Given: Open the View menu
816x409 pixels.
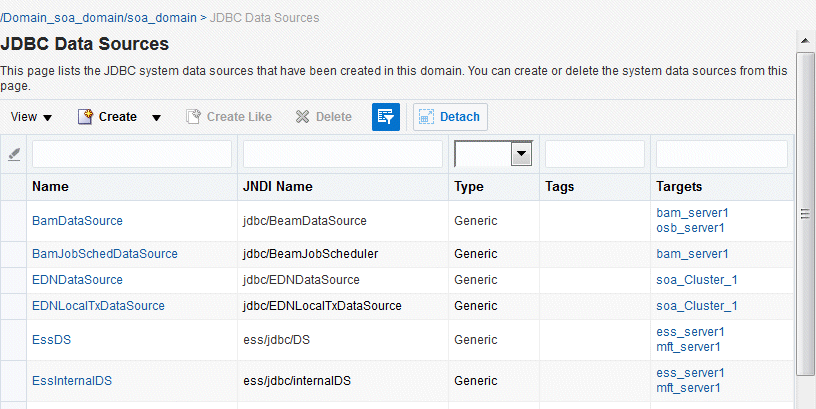Looking at the screenshot, I should (x=31, y=117).
